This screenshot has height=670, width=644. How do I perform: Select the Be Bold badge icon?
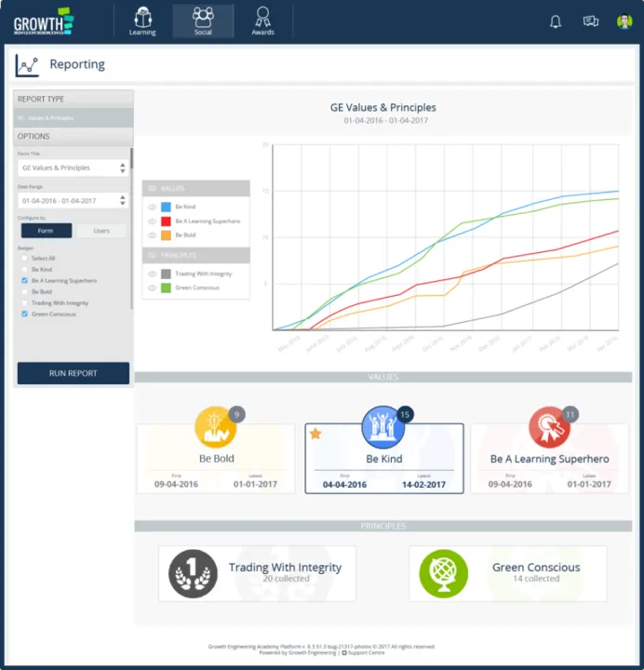coord(215,427)
